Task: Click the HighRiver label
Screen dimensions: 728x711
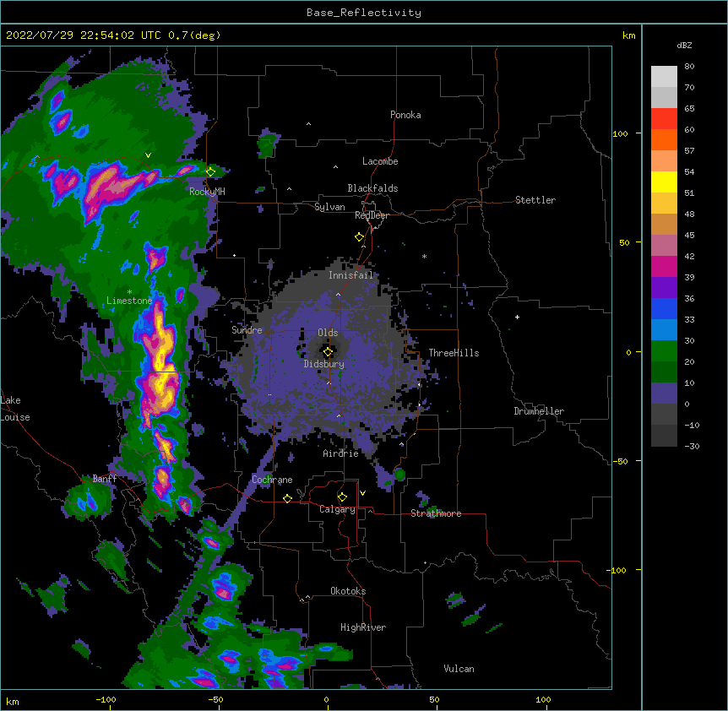Action: pos(362,627)
